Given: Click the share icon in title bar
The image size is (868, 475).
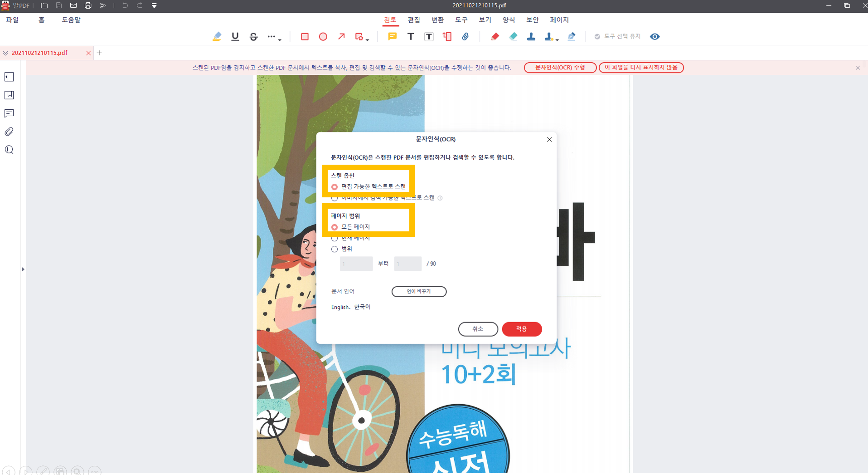Looking at the screenshot, I should [103, 5].
